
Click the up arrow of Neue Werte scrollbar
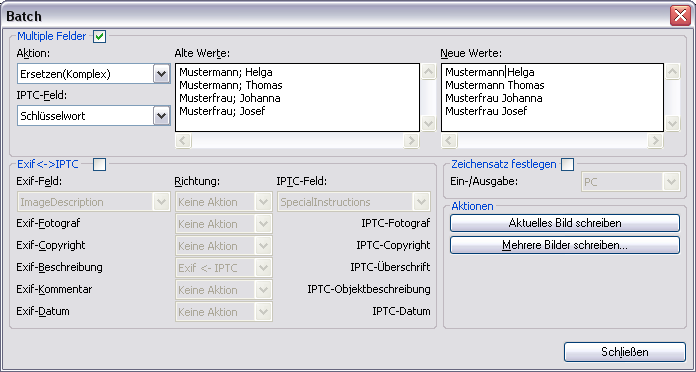point(672,72)
